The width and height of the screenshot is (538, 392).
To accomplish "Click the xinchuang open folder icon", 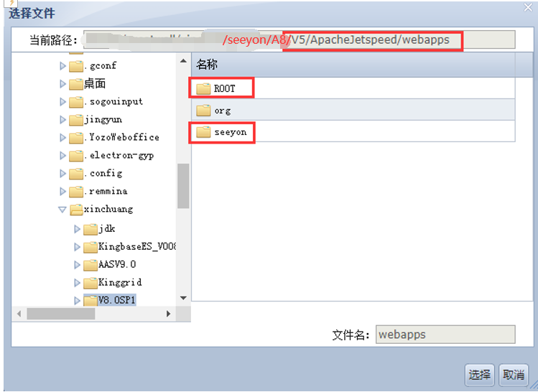I will pos(77,210).
